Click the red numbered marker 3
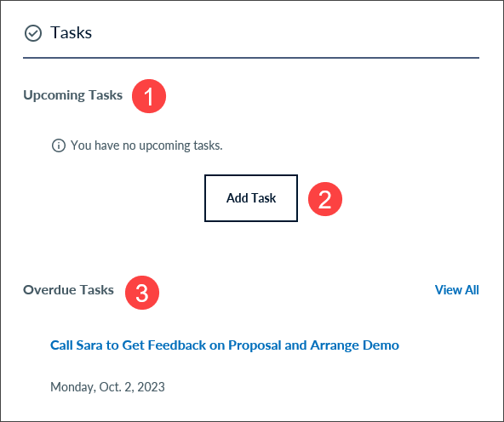504x422 pixels. [x=142, y=293]
